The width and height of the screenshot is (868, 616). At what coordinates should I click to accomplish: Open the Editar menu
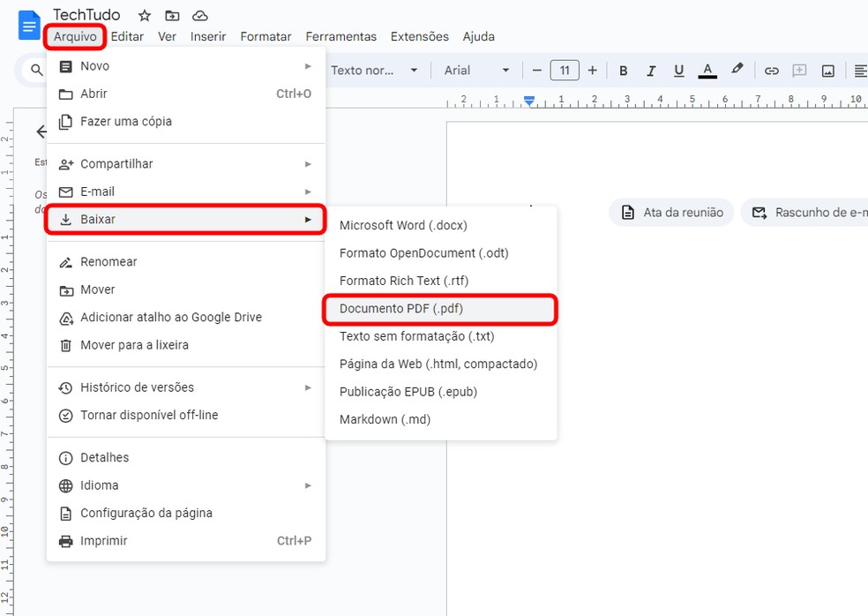pyautogui.click(x=127, y=36)
